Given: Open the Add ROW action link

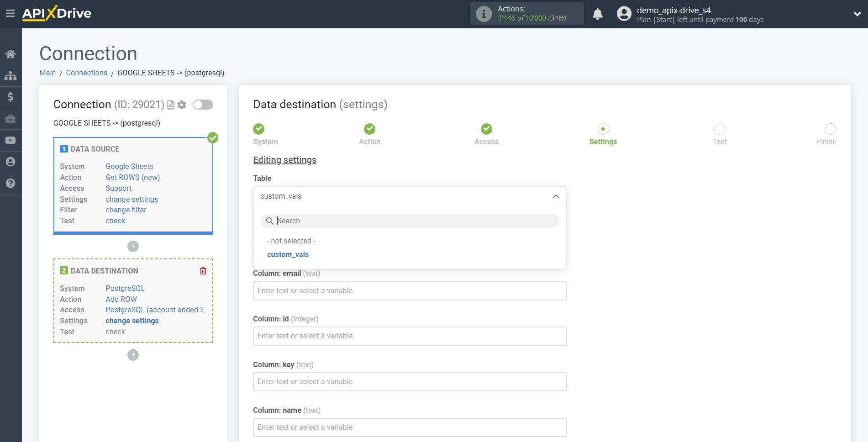Looking at the screenshot, I should [121, 299].
